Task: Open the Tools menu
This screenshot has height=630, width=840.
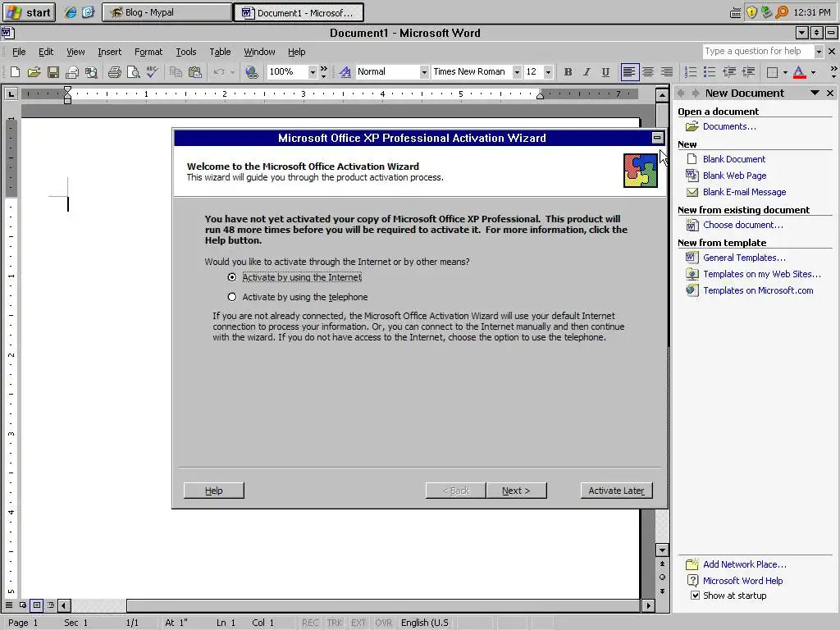Action: coord(186,52)
